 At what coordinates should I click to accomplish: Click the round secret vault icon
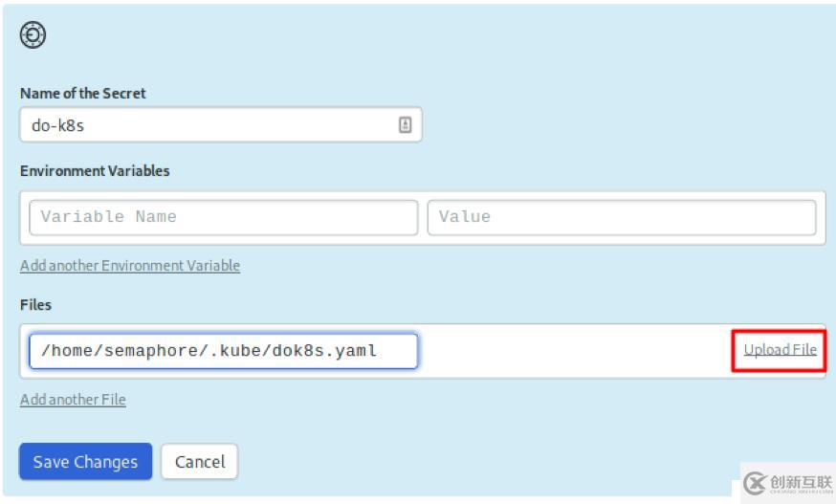[33, 34]
